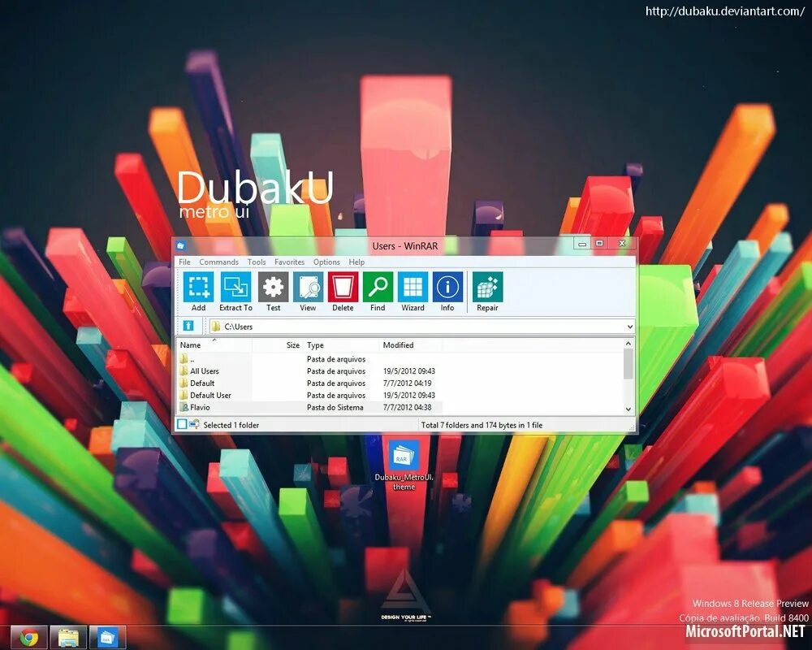Click "Total 7 folders and 174 bytes" status
This screenshot has height=650, width=812.
pos(482,425)
